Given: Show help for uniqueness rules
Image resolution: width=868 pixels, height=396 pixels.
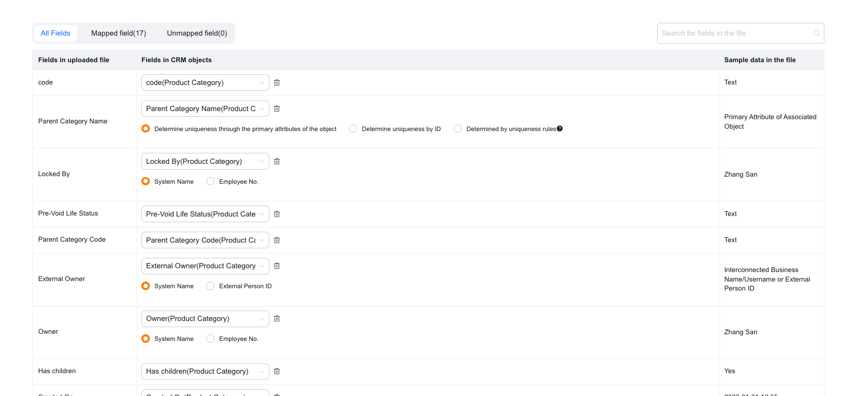Looking at the screenshot, I should tap(560, 129).
